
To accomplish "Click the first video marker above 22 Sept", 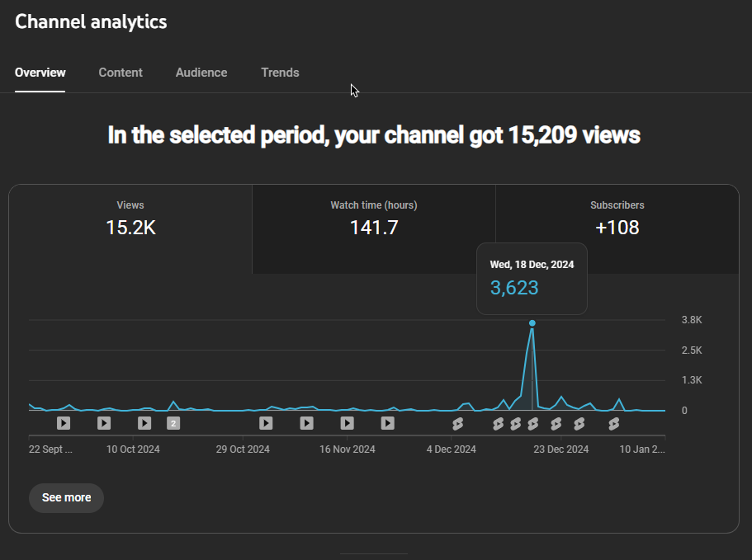I will (64, 423).
